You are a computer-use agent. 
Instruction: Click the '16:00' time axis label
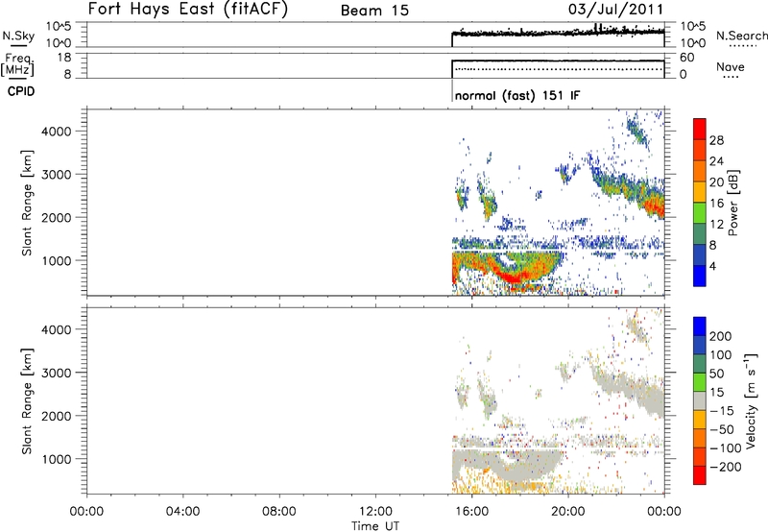pos(471,512)
